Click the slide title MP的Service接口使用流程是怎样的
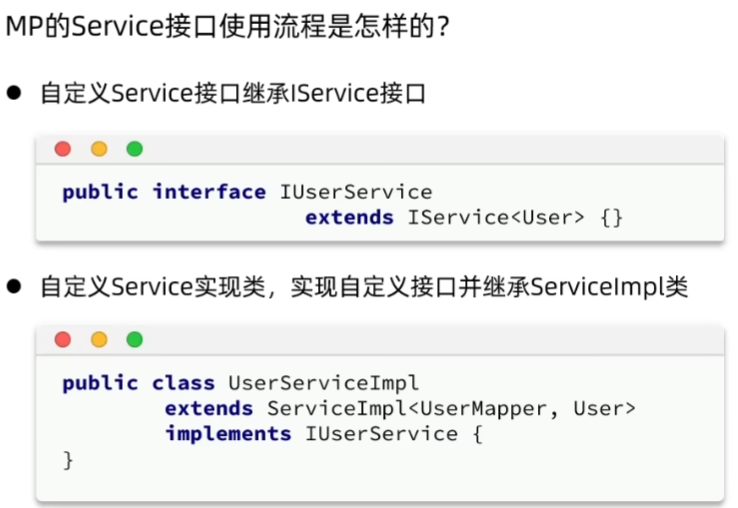This screenshot has width=738, height=508. [228, 26]
